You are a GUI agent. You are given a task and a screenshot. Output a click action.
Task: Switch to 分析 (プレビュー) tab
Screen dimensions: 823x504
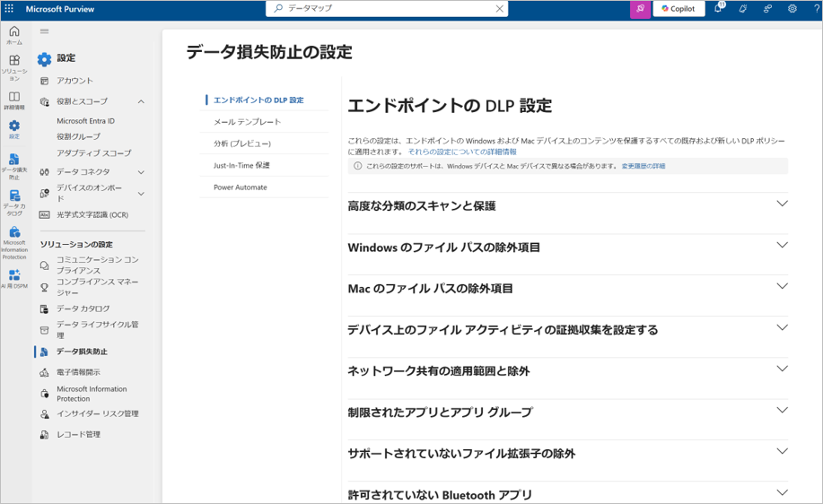pyautogui.click(x=242, y=143)
